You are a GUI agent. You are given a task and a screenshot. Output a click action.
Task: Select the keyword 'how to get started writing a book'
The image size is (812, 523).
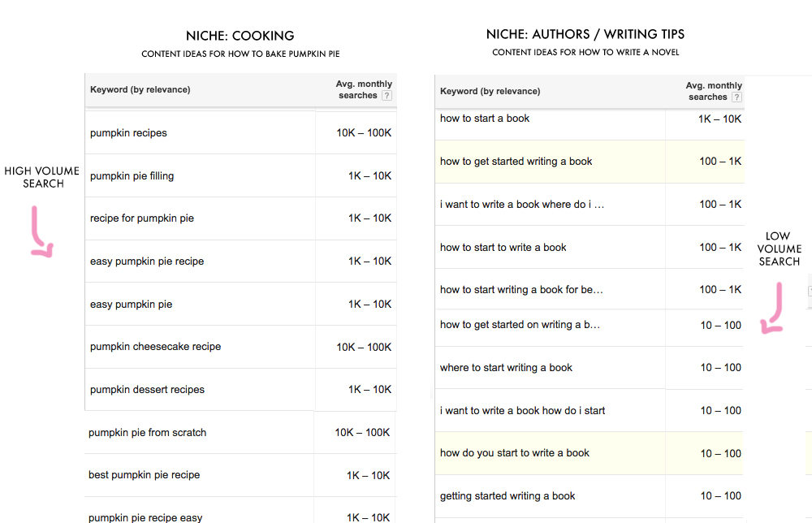click(516, 162)
